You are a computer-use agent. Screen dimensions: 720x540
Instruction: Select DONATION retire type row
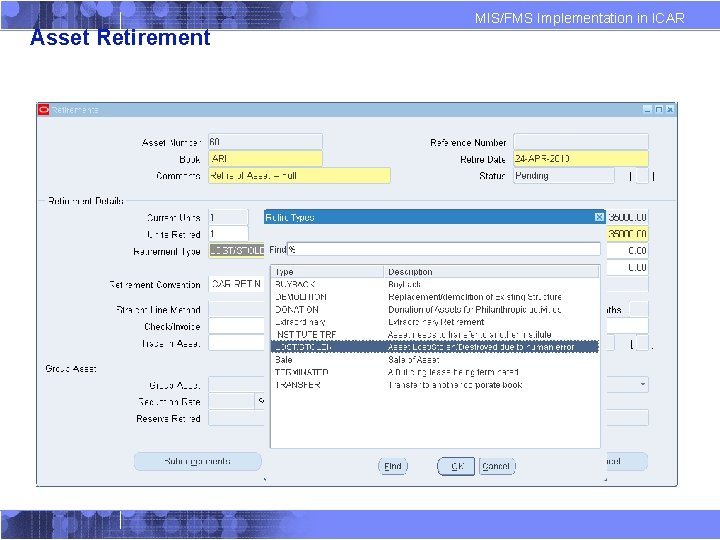434,309
